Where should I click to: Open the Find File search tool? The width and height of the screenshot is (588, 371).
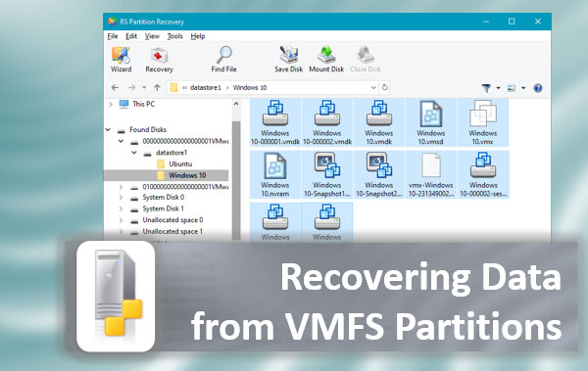[x=223, y=59]
